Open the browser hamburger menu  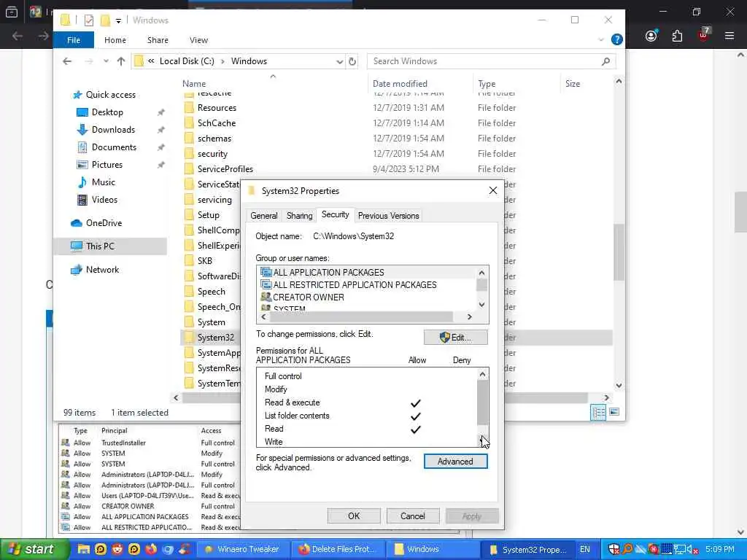pyautogui.click(x=729, y=36)
